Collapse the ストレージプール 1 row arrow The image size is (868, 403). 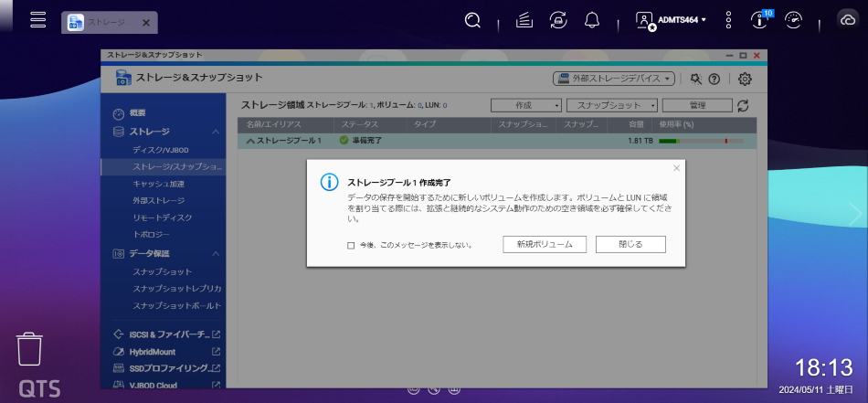click(x=250, y=141)
